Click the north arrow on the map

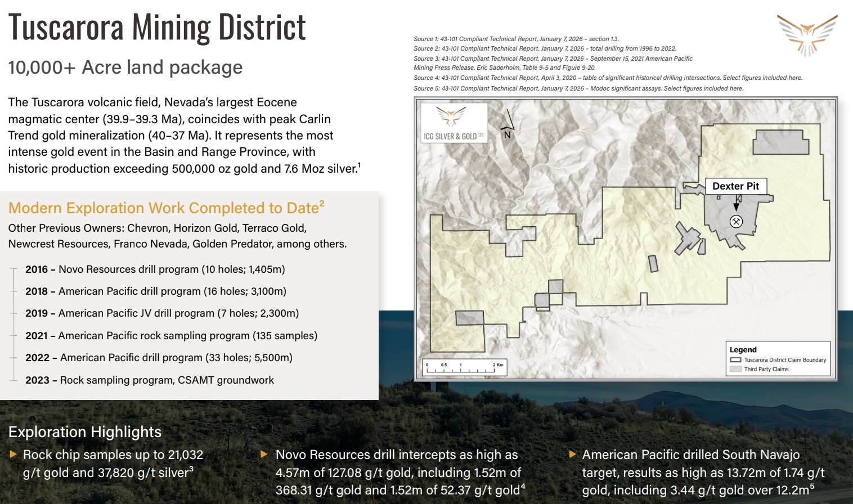pyautogui.click(x=508, y=124)
